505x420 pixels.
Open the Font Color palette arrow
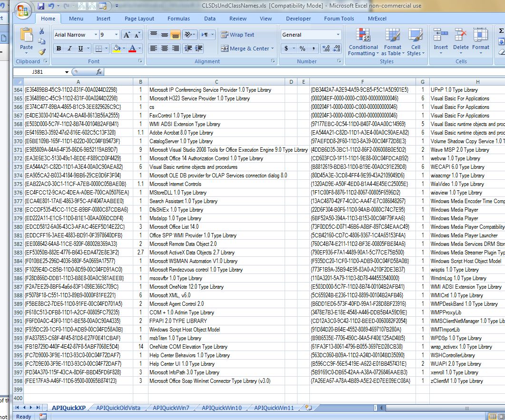point(140,49)
